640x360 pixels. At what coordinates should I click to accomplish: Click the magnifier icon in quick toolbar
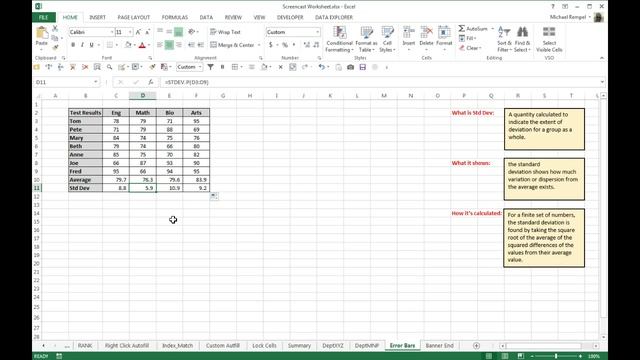[109, 67]
